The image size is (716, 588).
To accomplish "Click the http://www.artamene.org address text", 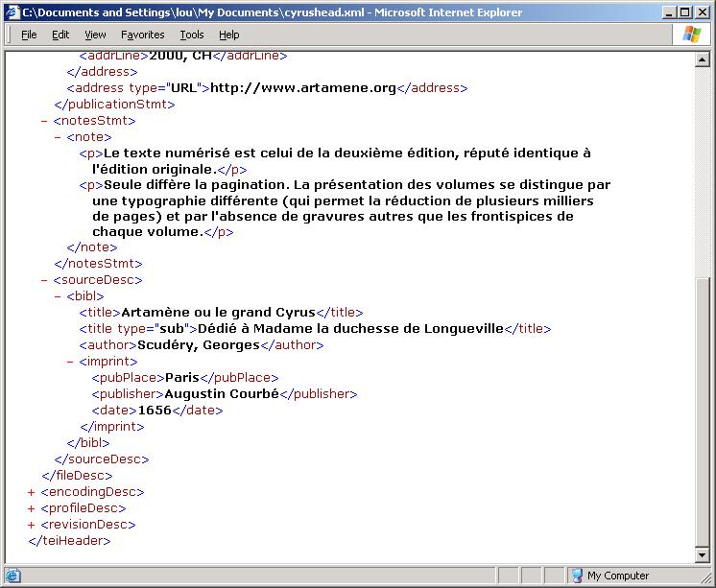I will click(303, 88).
